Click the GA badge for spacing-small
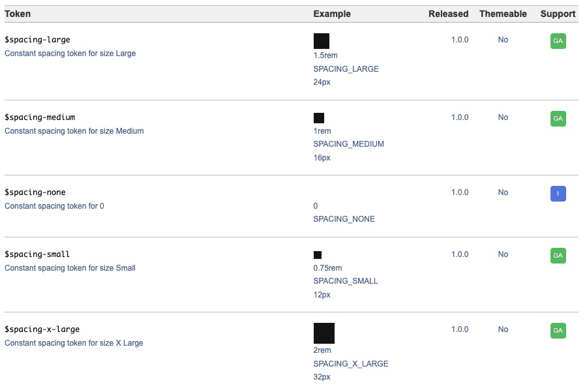The width and height of the screenshot is (587, 392). coord(558,256)
